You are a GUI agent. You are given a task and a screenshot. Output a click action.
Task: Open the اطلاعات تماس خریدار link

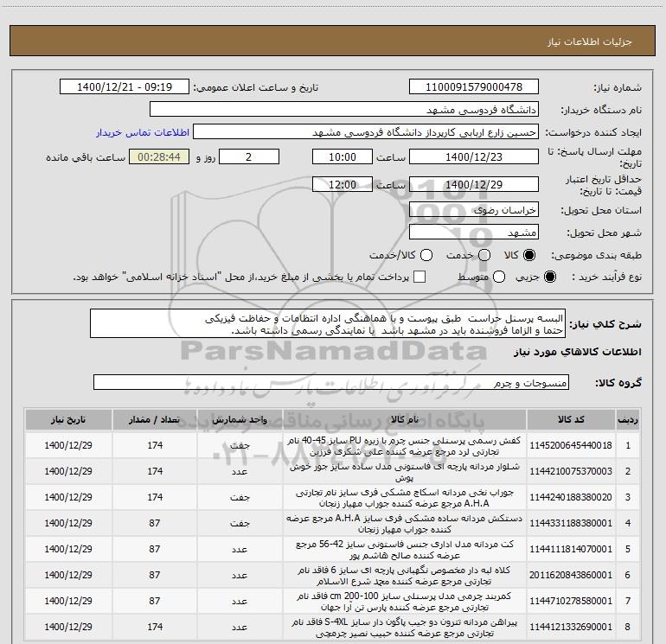click(x=143, y=132)
